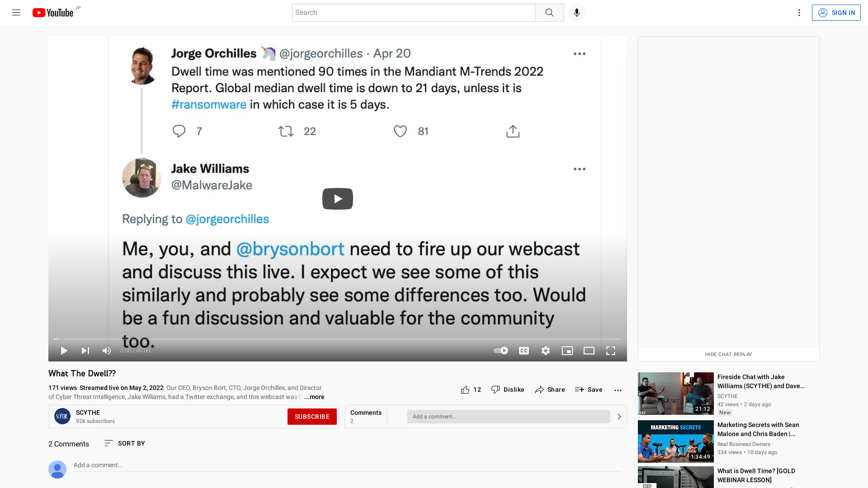
Task: Open Fireside Chat with Jake Williams thumbnail
Action: pos(675,394)
